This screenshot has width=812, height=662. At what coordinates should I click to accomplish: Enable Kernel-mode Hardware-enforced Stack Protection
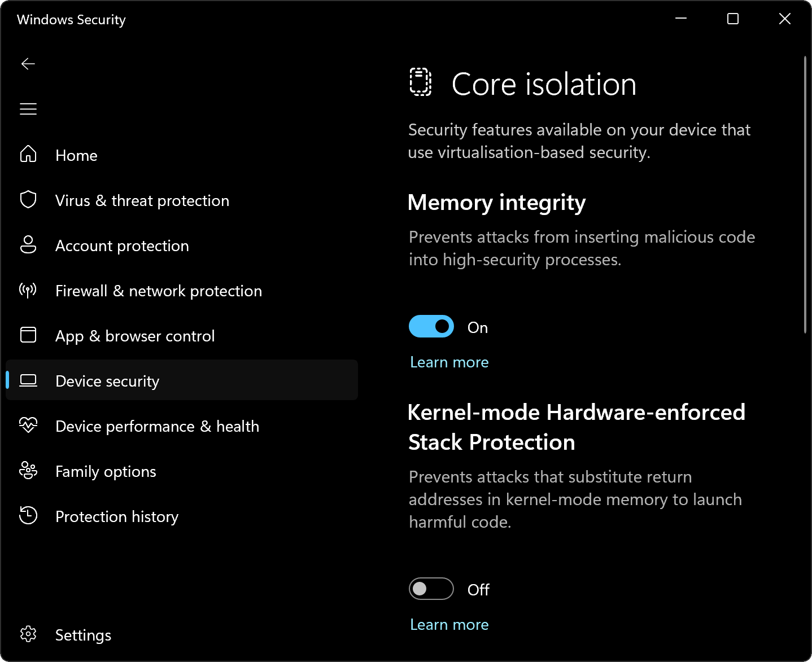pos(431,589)
